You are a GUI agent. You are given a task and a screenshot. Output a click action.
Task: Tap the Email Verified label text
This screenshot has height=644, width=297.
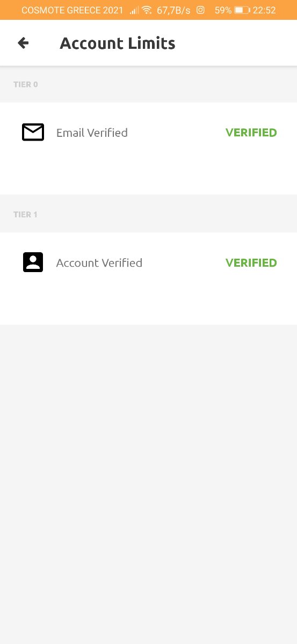click(x=92, y=133)
